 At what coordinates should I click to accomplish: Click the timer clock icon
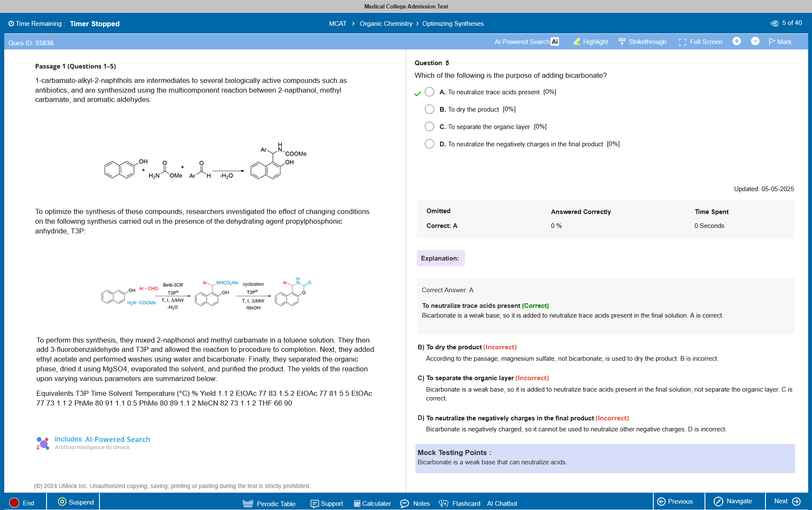(11, 24)
